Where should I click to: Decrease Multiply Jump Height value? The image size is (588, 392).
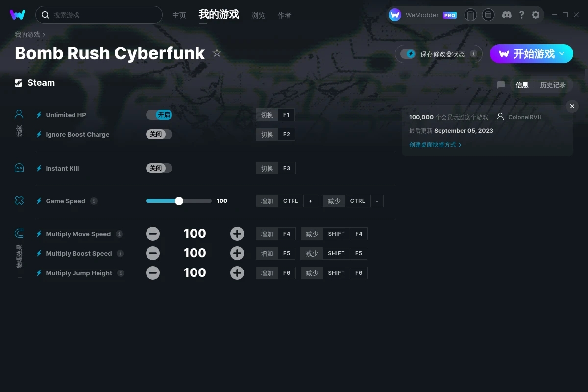click(x=153, y=273)
